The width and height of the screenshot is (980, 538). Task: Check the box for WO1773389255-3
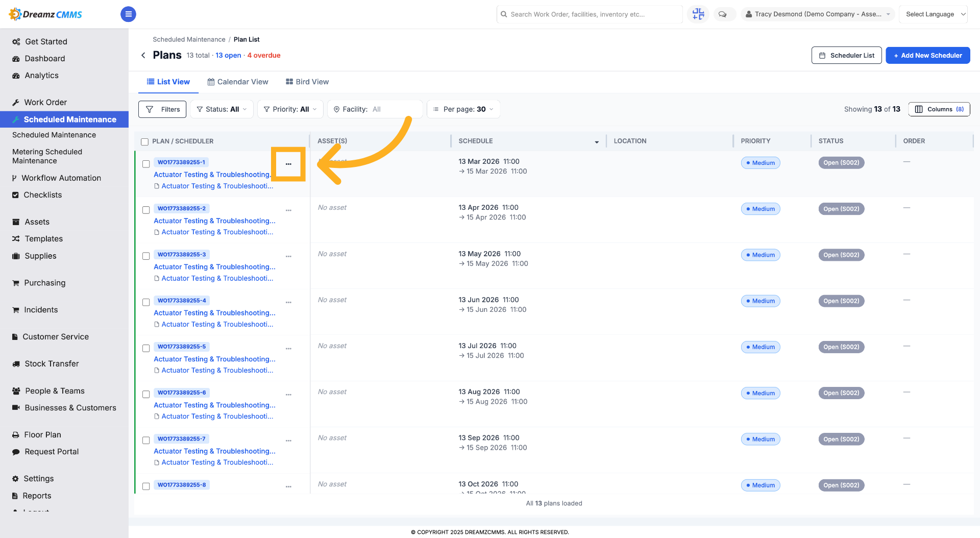146,256
